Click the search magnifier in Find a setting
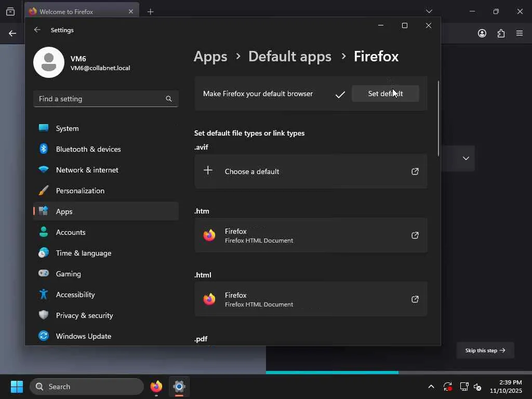This screenshot has height=399, width=532. [169, 99]
